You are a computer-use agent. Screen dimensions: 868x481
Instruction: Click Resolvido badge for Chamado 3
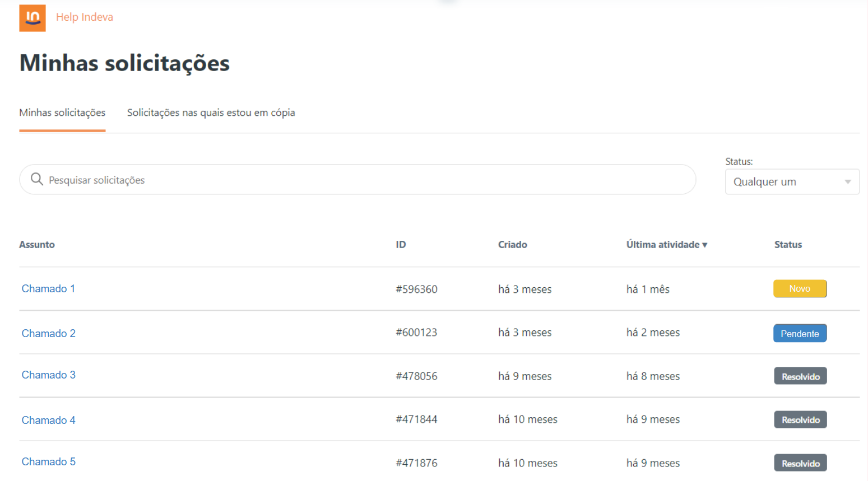click(800, 376)
